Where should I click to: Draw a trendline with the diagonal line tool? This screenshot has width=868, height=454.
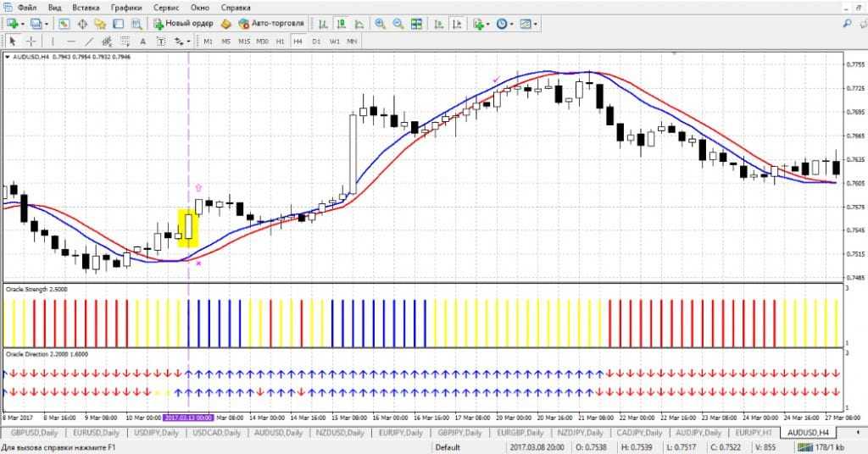91,41
